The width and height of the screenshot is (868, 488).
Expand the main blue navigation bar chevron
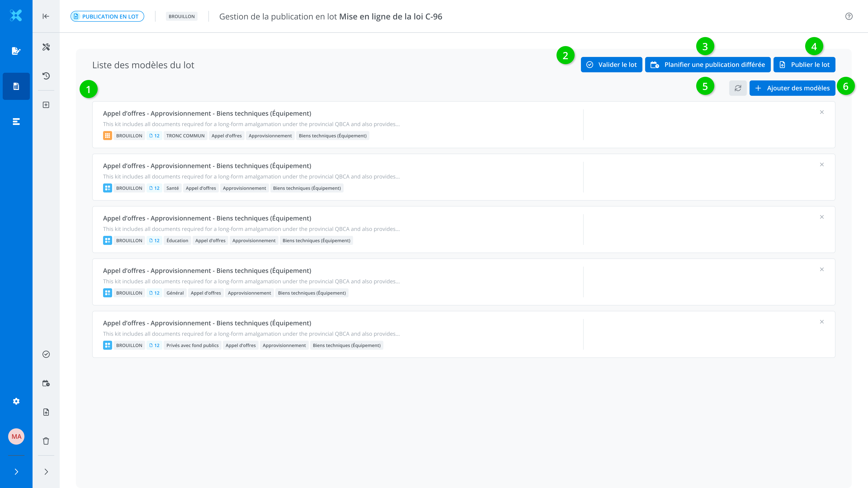point(16,472)
